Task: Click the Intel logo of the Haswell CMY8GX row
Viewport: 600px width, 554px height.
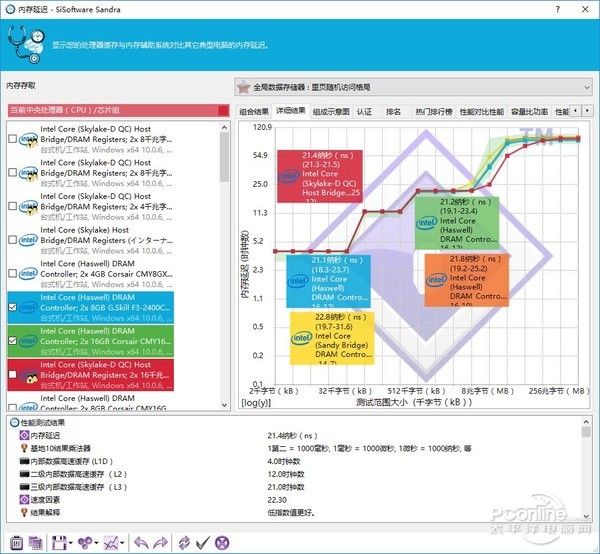Action: coord(28,274)
